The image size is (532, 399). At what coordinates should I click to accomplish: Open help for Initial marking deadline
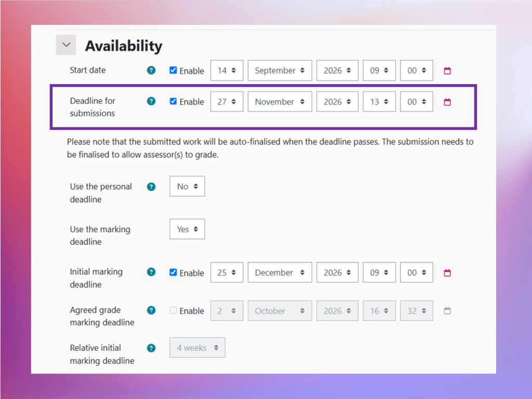[151, 272]
